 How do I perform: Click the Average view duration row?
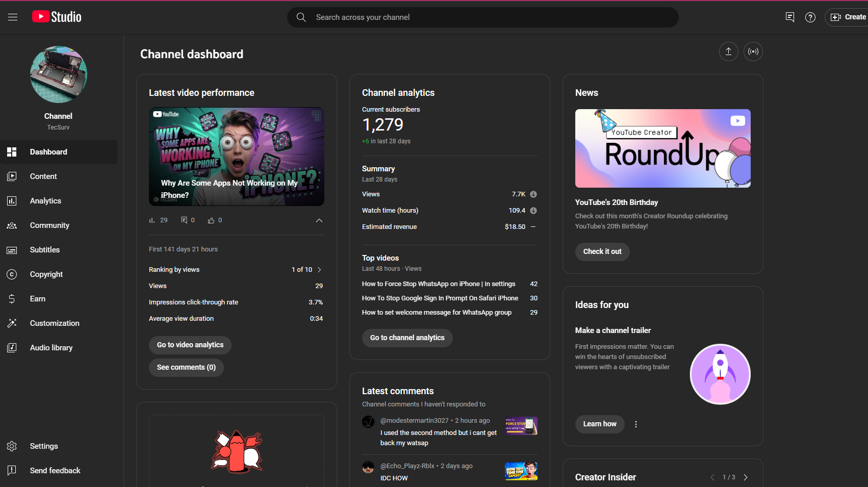click(237, 319)
